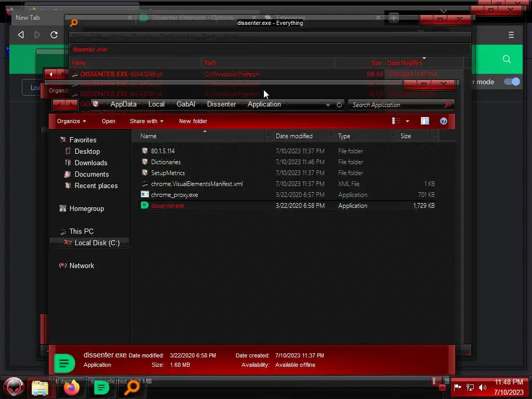Focus the Everything search box with dissenter.exe
The height and width of the screenshot is (399, 532).
pyautogui.click(x=270, y=49)
